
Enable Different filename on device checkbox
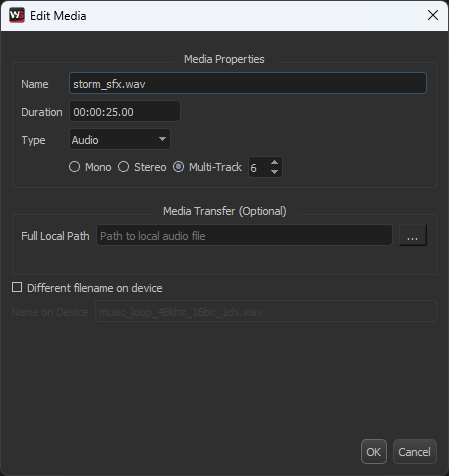pos(17,287)
